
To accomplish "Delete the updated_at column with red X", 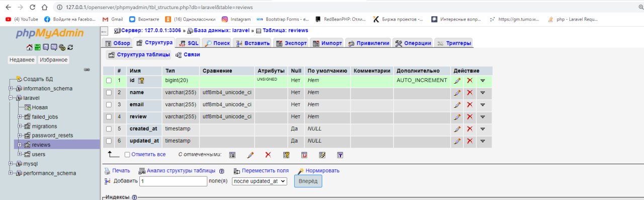I will click(x=470, y=141).
